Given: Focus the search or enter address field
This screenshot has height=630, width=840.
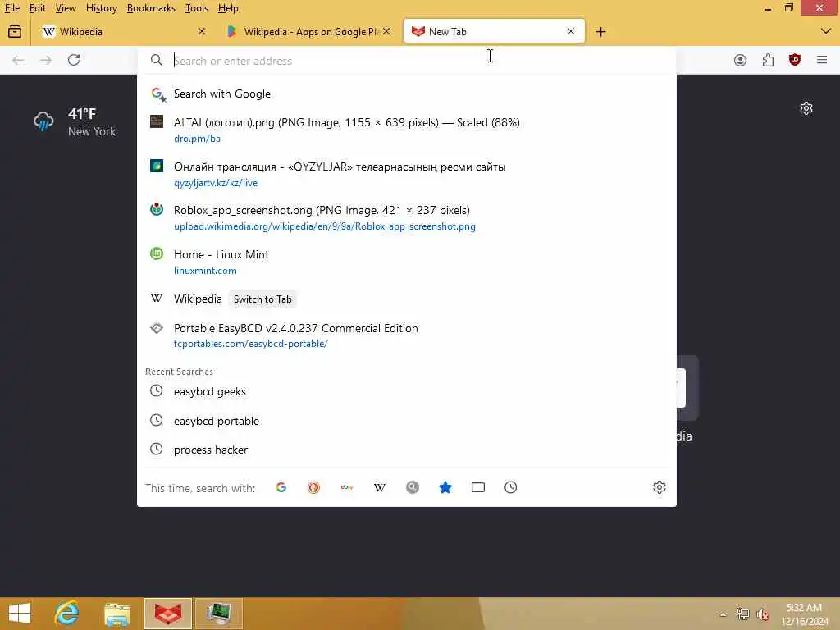Looking at the screenshot, I should tap(406, 61).
